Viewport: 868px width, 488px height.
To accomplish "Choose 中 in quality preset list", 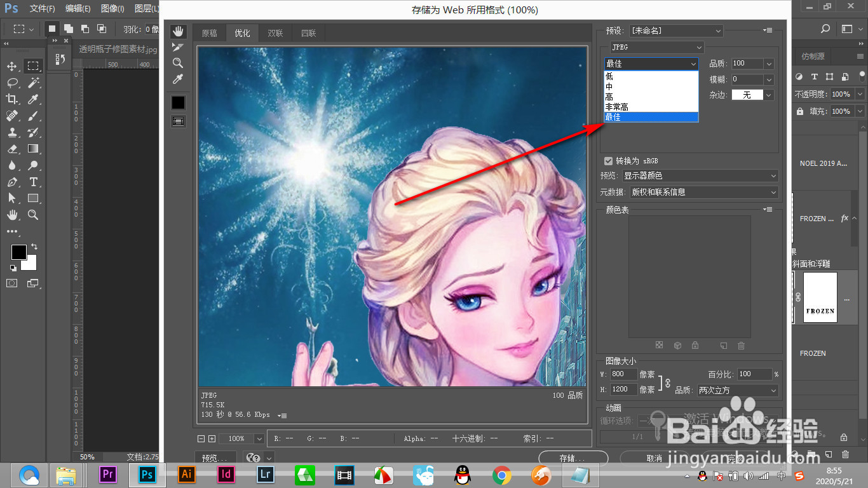I will [x=651, y=86].
